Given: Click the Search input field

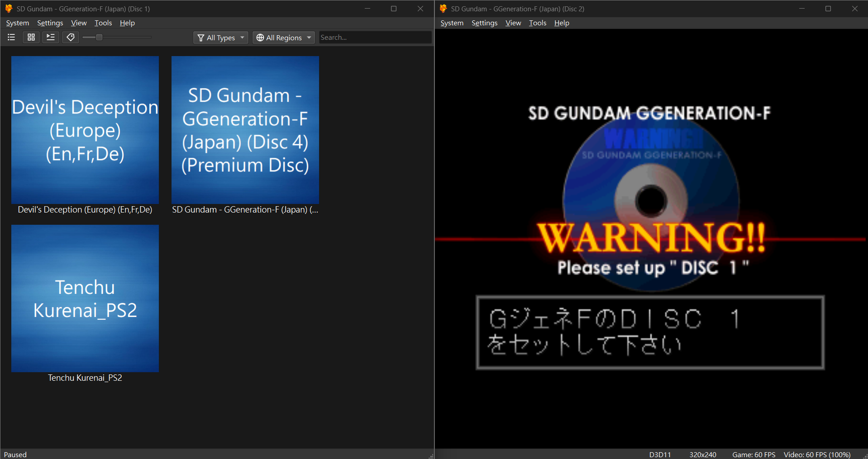Looking at the screenshot, I should click(x=375, y=38).
